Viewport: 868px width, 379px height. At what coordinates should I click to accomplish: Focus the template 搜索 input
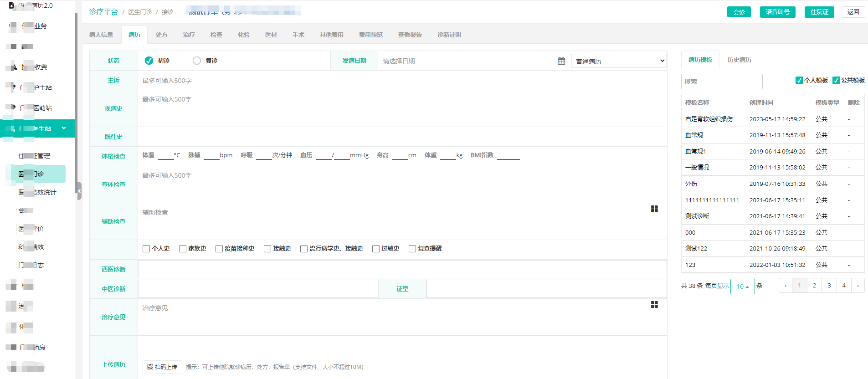point(722,82)
